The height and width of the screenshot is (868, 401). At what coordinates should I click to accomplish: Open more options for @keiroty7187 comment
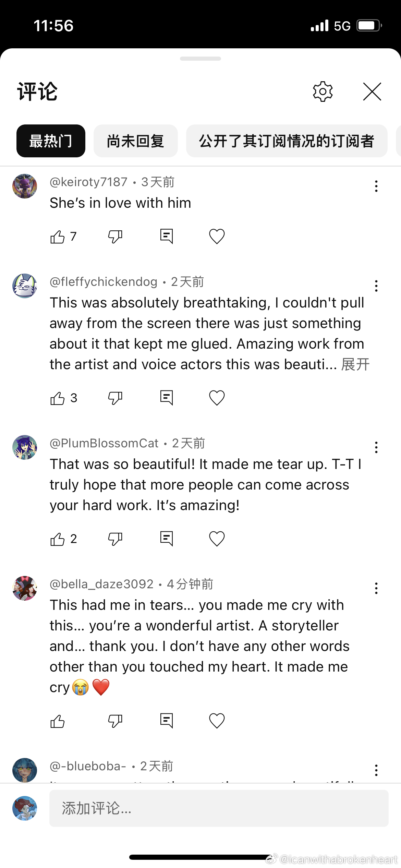click(376, 186)
